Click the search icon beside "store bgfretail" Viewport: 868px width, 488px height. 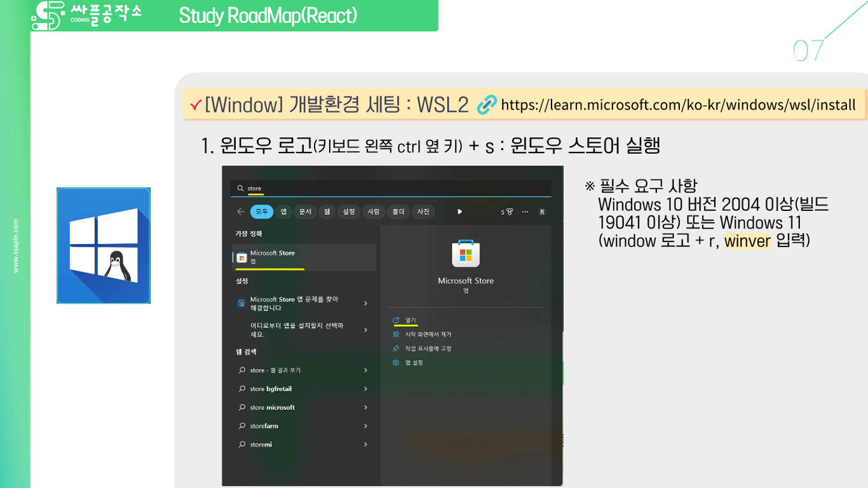(241, 389)
